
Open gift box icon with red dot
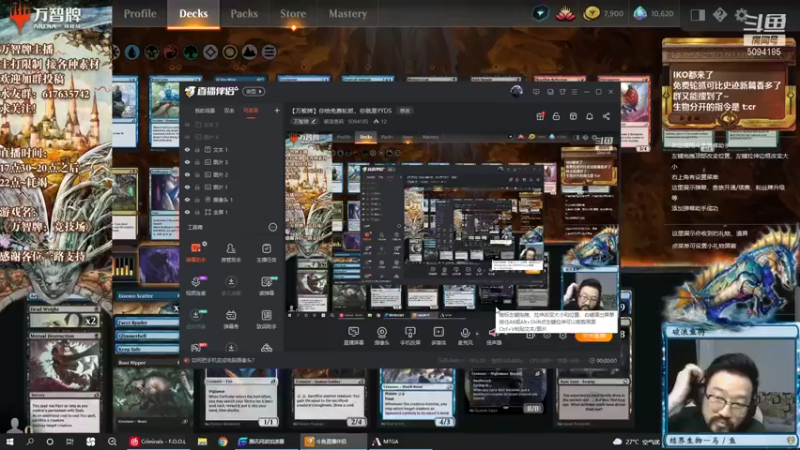point(540,116)
